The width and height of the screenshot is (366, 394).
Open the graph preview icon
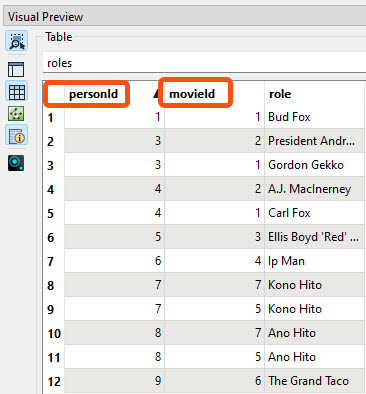[x=16, y=114]
